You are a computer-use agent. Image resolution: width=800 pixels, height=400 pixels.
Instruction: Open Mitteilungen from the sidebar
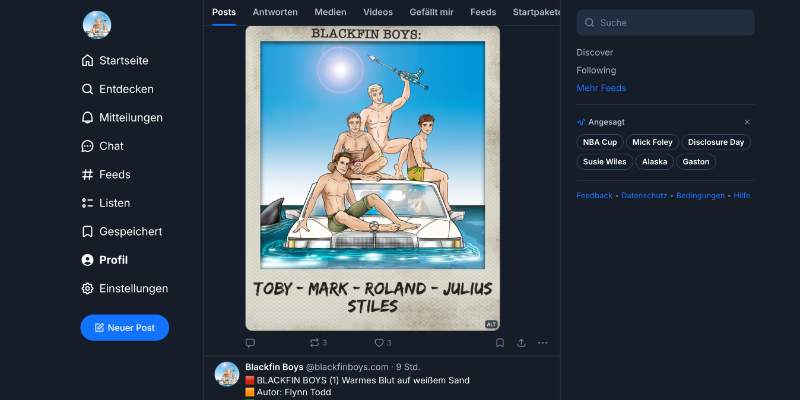pos(130,117)
